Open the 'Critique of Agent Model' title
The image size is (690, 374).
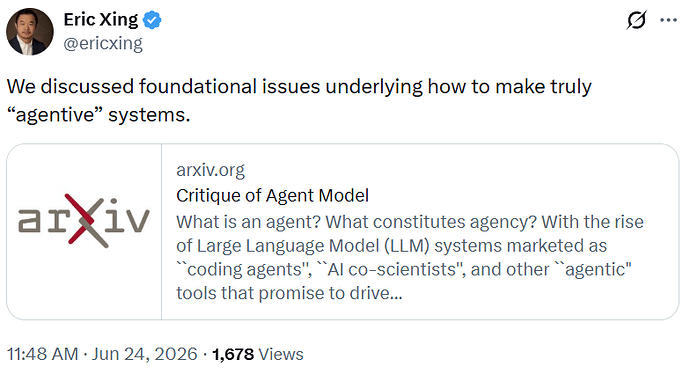tap(272, 196)
